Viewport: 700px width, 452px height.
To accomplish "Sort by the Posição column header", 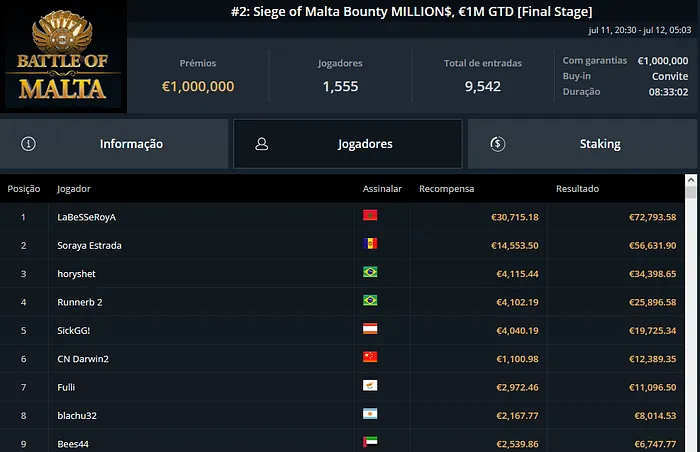I will (24, 189).
